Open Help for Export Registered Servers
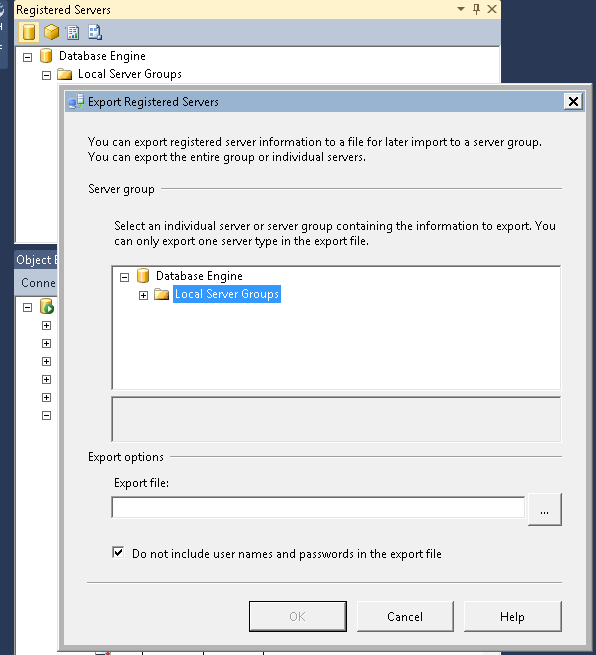This screenshot has height=655, width=596. pyautogui.click(x=512, y=616)
